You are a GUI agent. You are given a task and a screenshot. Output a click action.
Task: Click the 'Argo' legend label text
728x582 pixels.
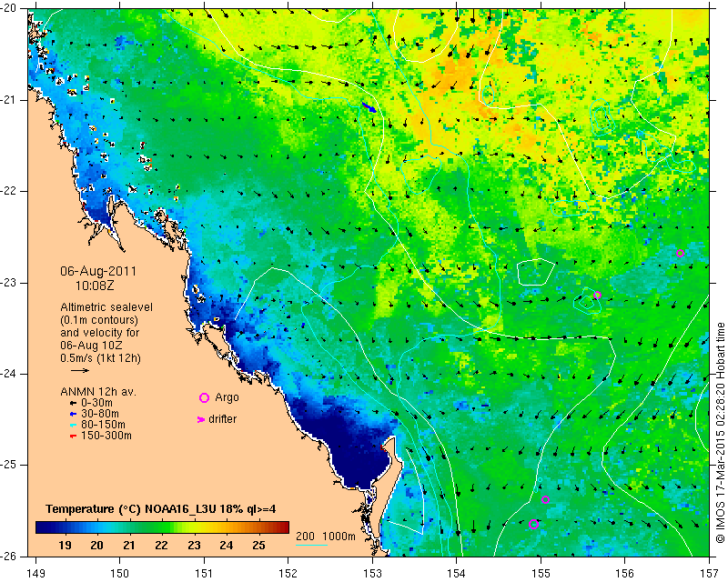click(x=227, y=397)
